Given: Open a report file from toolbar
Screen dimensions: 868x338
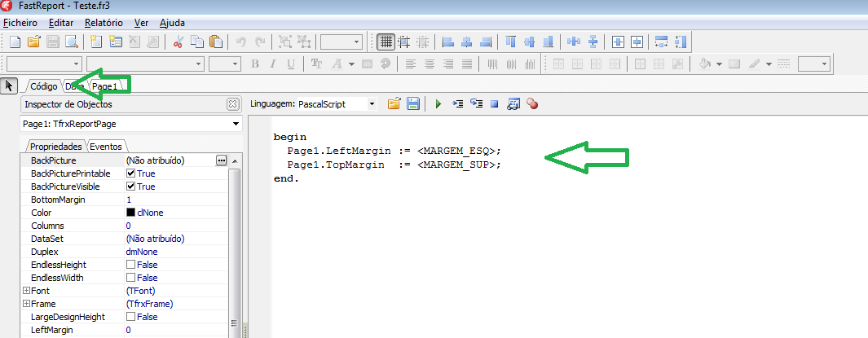Looking at the screenshot, I should pos(34,42).
